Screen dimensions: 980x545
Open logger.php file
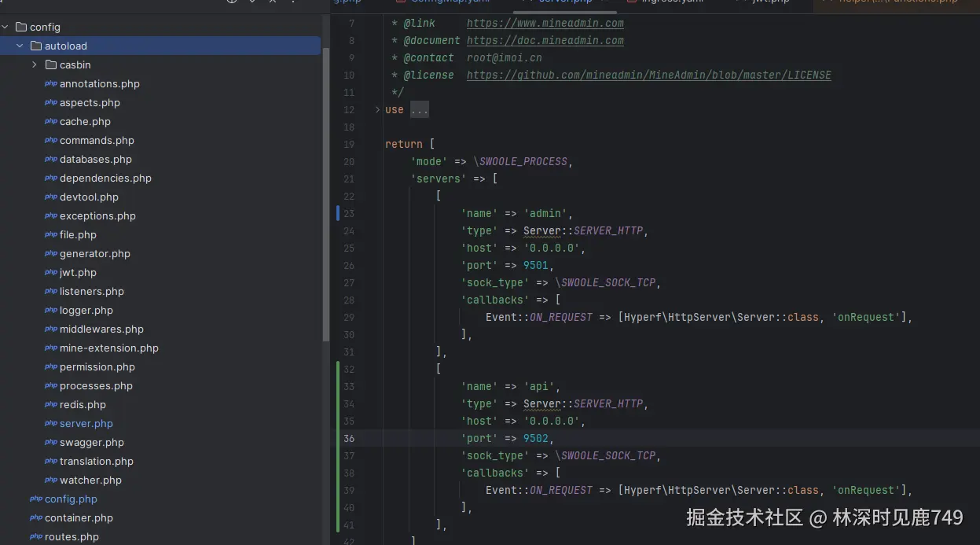click(86, 310)
